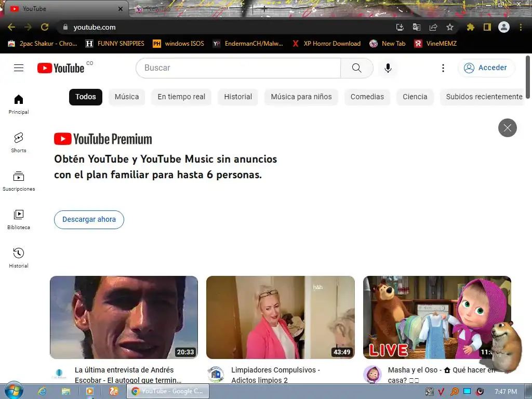The width and height of the screenshot is (532, 399).
Task: Launch Internet Explorer from taskbar
Action: pyautogui.click(x=42, y=391)
